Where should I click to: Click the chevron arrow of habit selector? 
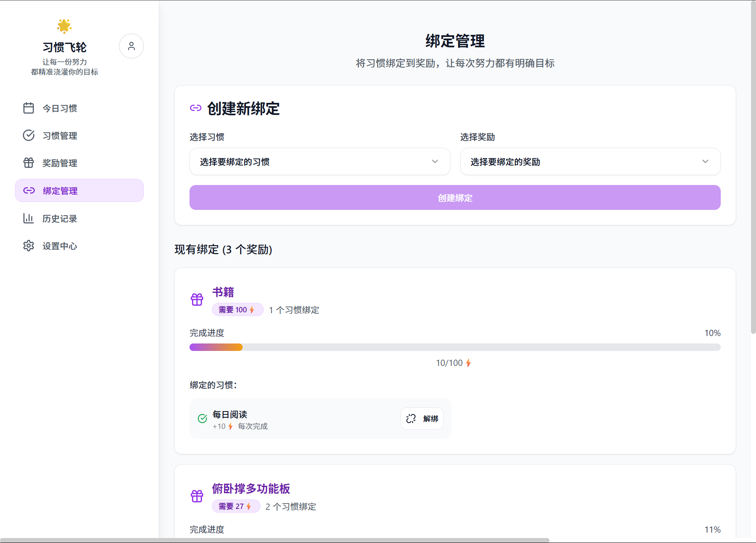coord(435,161)
